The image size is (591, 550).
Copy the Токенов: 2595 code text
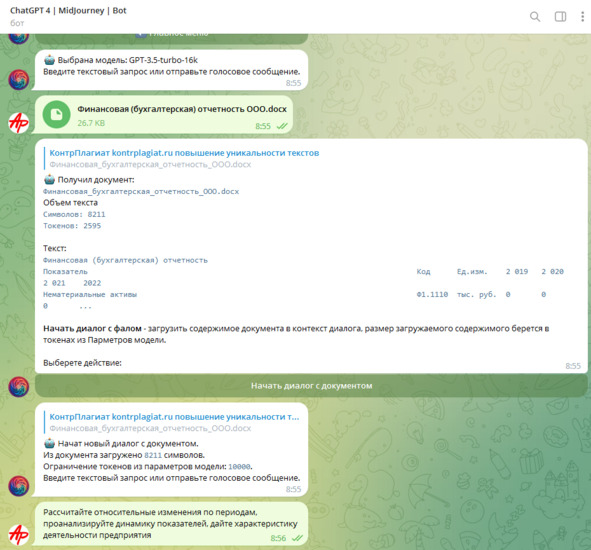(72, 226)
